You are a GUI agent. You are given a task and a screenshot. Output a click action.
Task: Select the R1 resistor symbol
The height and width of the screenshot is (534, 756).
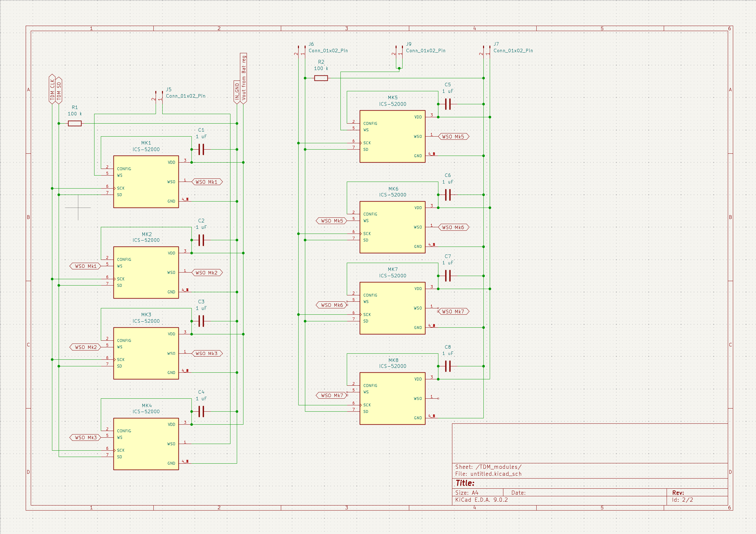pyautogui.click(x=75, y=124)
